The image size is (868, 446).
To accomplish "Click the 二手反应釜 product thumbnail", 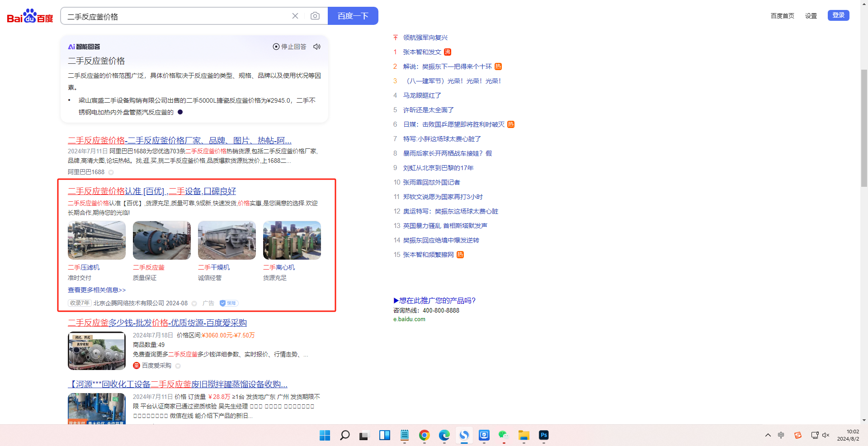I will point(162,240).
